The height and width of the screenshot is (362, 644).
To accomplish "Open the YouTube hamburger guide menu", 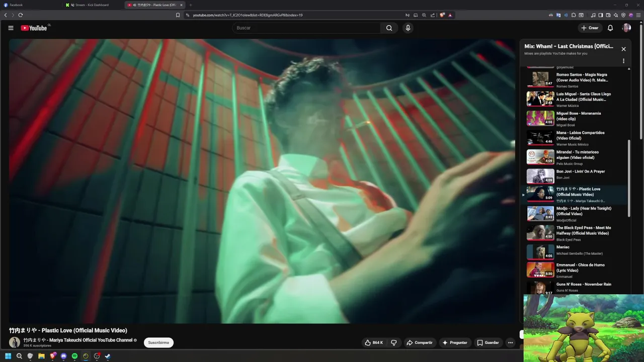I will 11,28.
